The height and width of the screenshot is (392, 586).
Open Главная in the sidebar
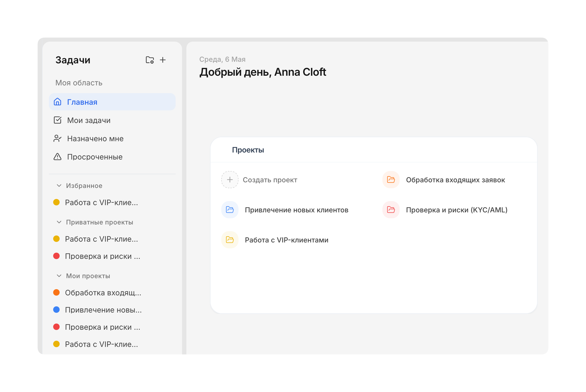pos(112,102)
